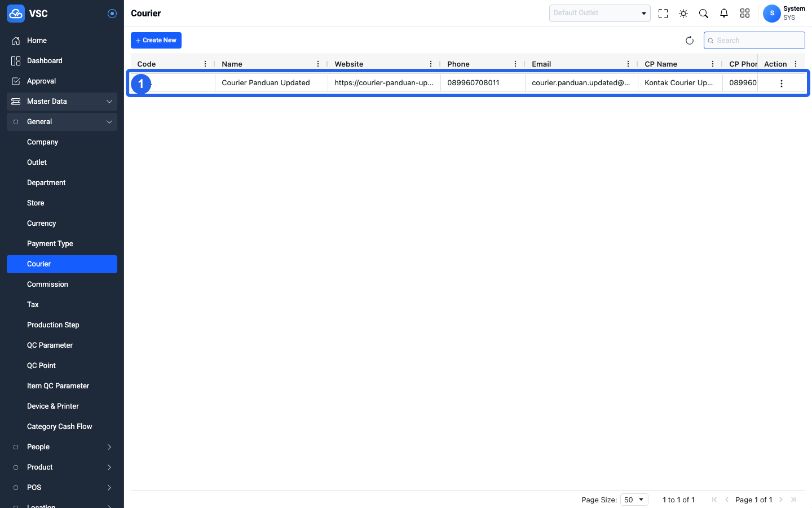Collapse the General submenu
The width and height of the screenshot is (812, 508).
pyautogui.click(x=62, y=122)
